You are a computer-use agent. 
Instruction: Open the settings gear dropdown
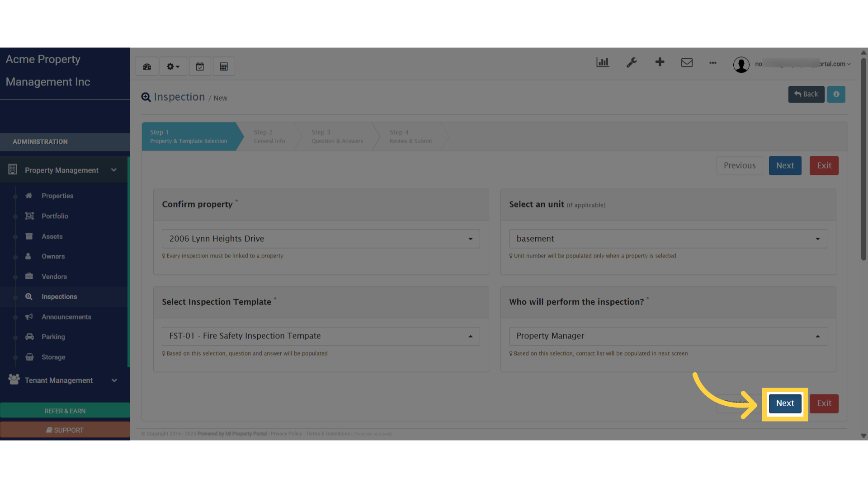(173, 66)
